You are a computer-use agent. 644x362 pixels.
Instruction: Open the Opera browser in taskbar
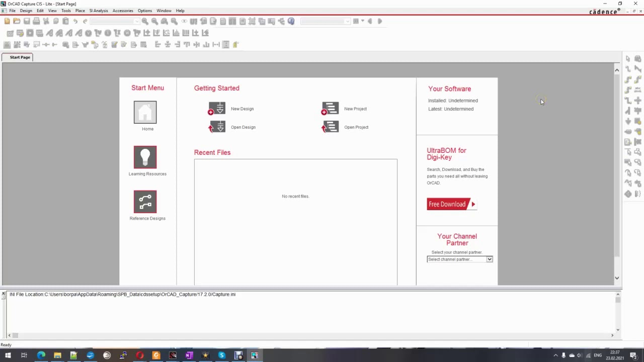tap(140, 355)
